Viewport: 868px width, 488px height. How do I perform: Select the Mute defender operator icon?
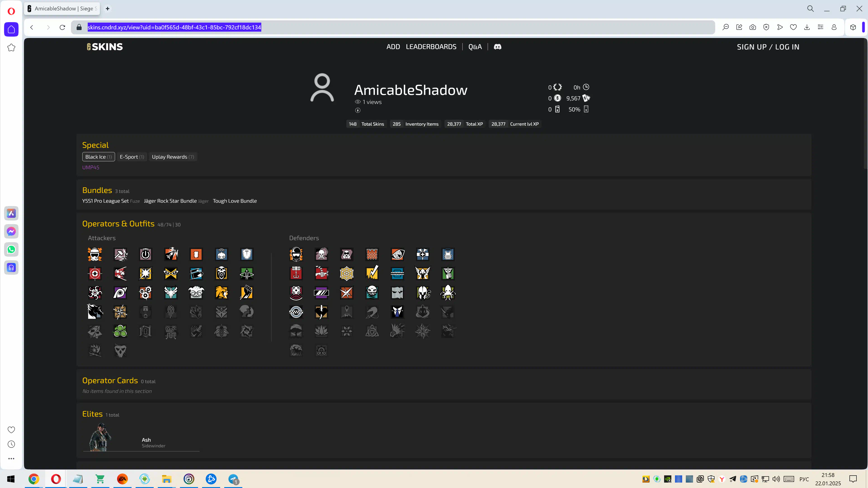click(347, 255)
